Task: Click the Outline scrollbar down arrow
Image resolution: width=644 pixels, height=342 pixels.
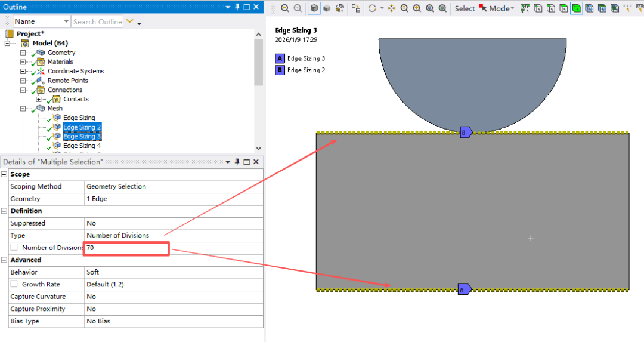Action: (x=258, y=149)
